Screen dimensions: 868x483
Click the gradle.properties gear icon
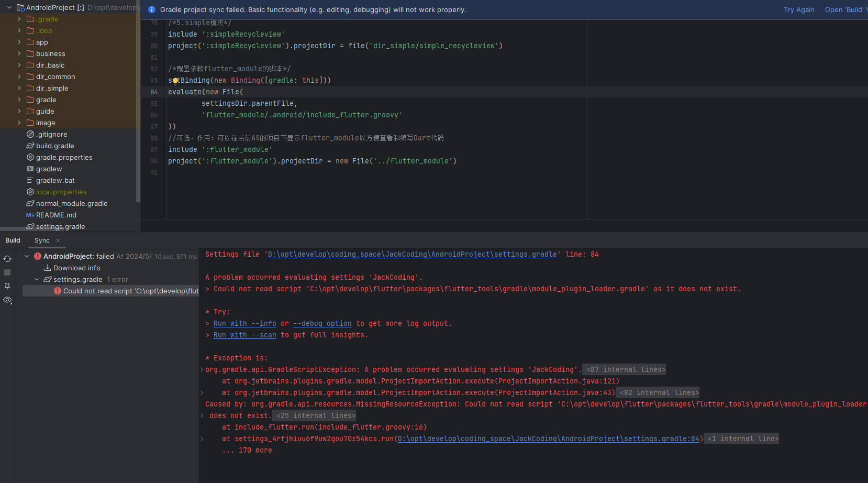(30, 157)
